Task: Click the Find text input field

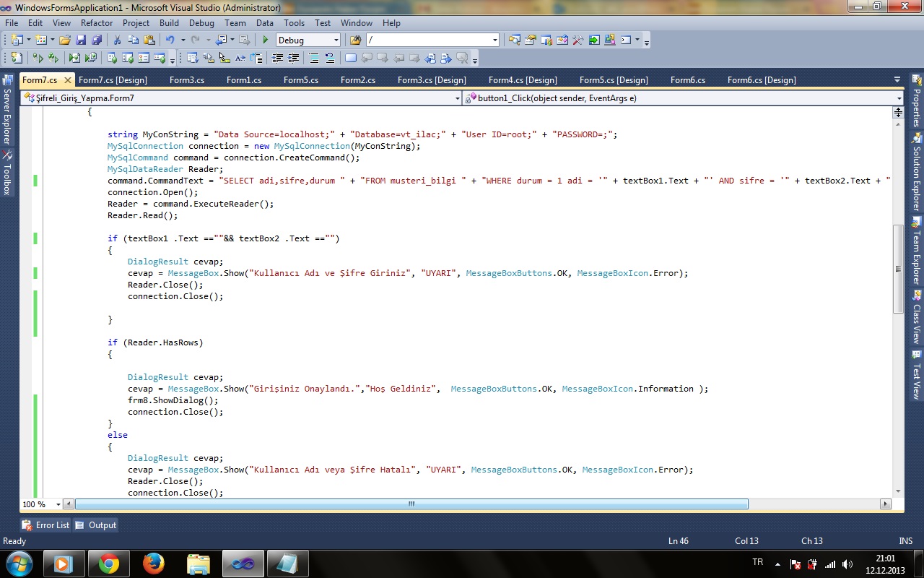Action: (428, 40)
